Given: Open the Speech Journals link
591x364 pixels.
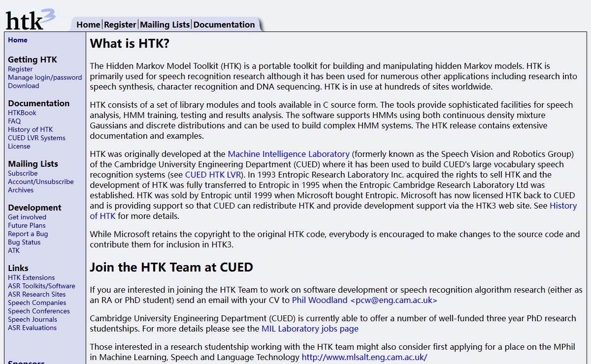Looking at the screenshot, I should 33,319.
